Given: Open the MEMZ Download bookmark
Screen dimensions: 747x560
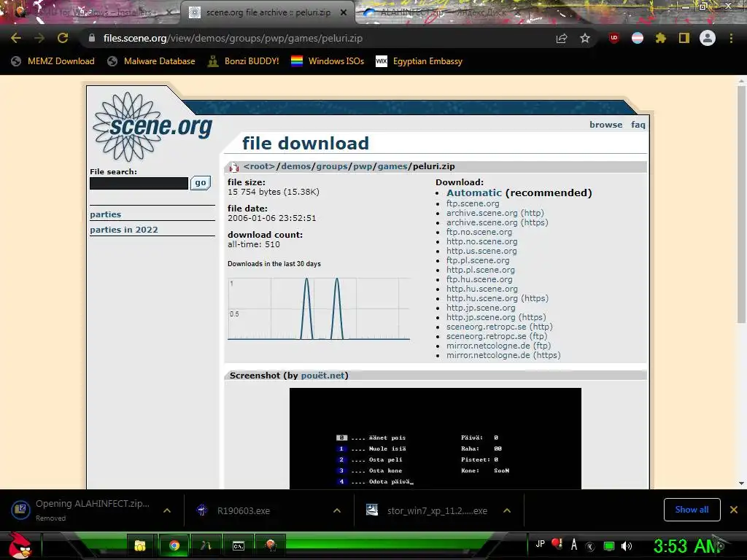Looking at the screenshot, I should (x=53, y=61).
